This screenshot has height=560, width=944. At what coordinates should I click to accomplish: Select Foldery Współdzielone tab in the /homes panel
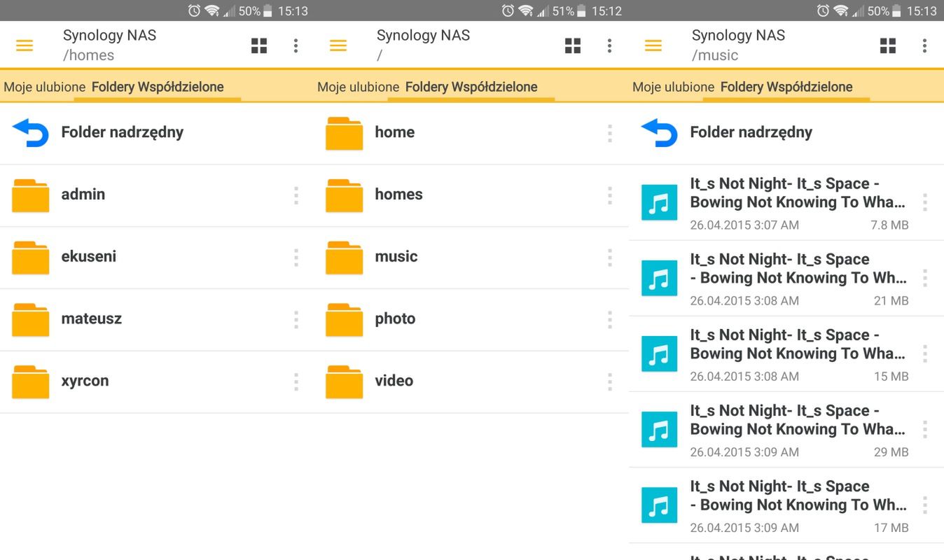(158, 87)
